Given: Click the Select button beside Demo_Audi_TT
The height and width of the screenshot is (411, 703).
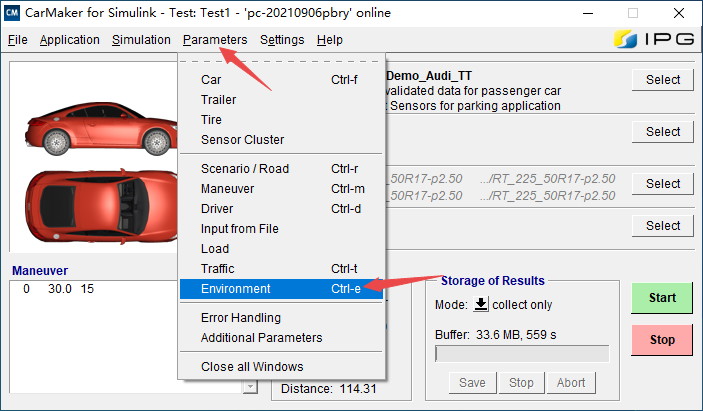Looking at the screenshot, I should [663, 80].
